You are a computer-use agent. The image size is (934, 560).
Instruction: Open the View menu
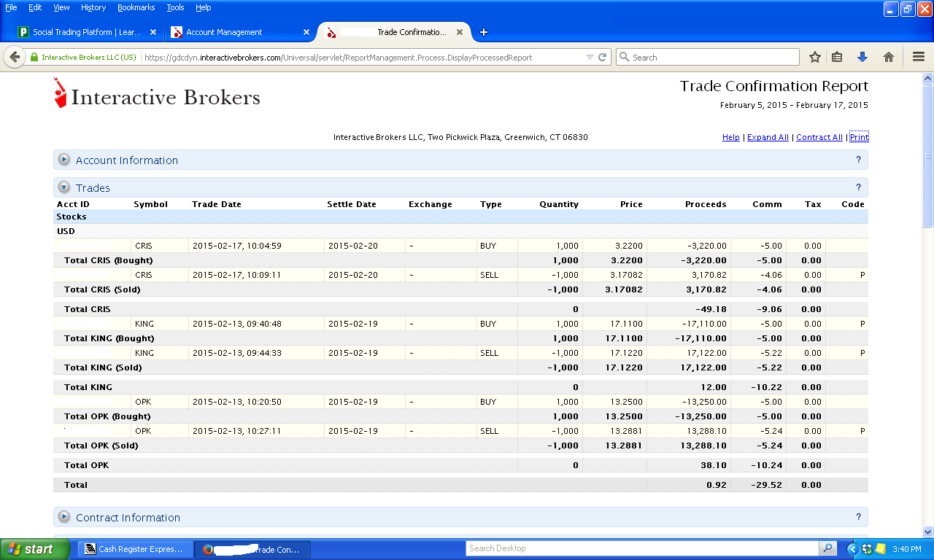point(62,7)
